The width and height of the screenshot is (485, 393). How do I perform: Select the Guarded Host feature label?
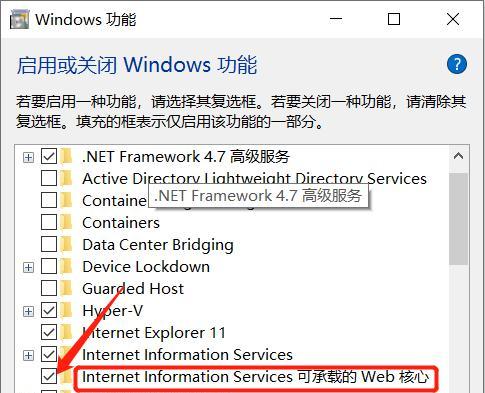pos(133,289)
